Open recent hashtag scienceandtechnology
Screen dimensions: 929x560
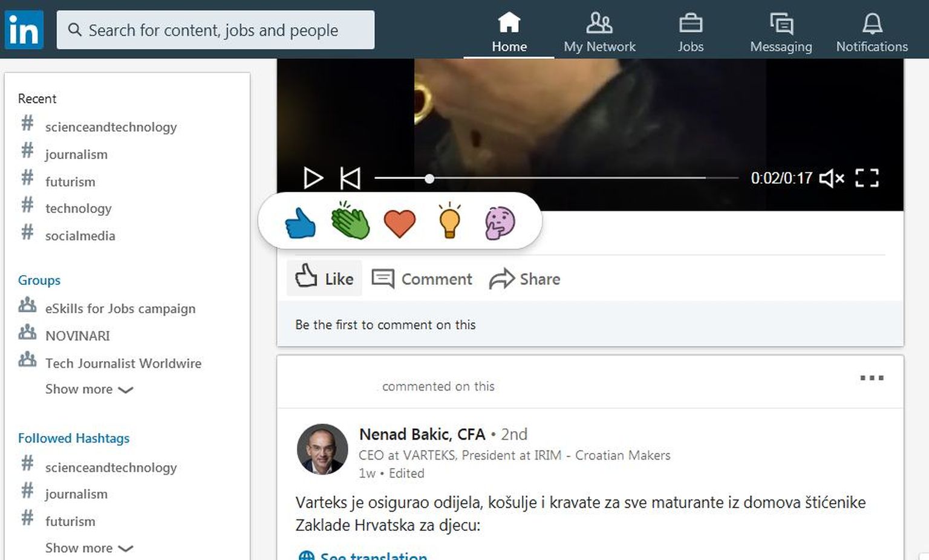111,127
